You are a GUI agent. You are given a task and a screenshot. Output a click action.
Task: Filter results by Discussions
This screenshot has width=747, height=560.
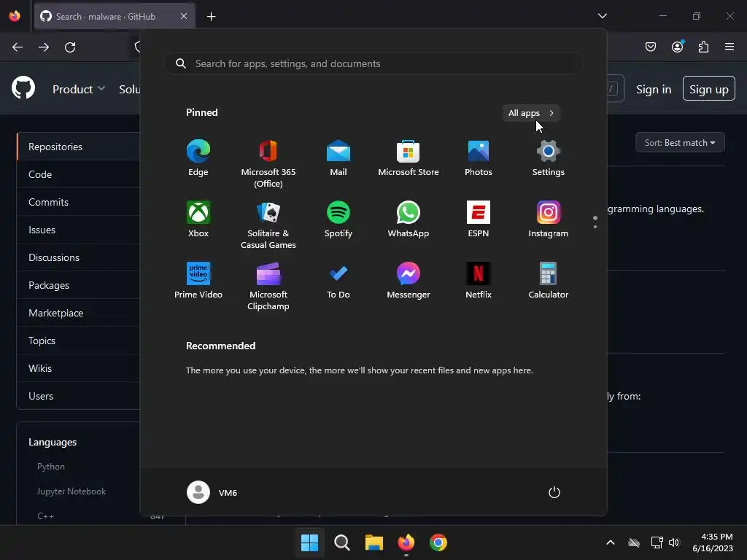click(x=79, y=257)
